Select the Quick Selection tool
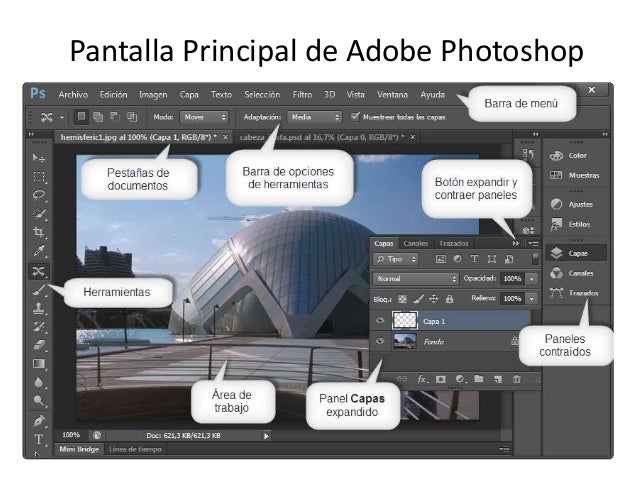The width and height of the screenshot is (638, 479). point(39,214)
